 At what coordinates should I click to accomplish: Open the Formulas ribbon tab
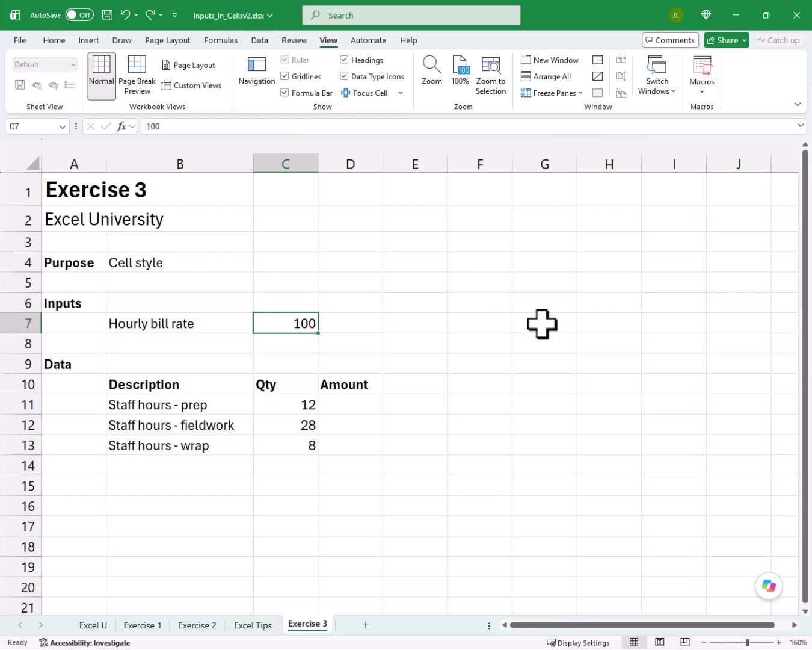221,40
